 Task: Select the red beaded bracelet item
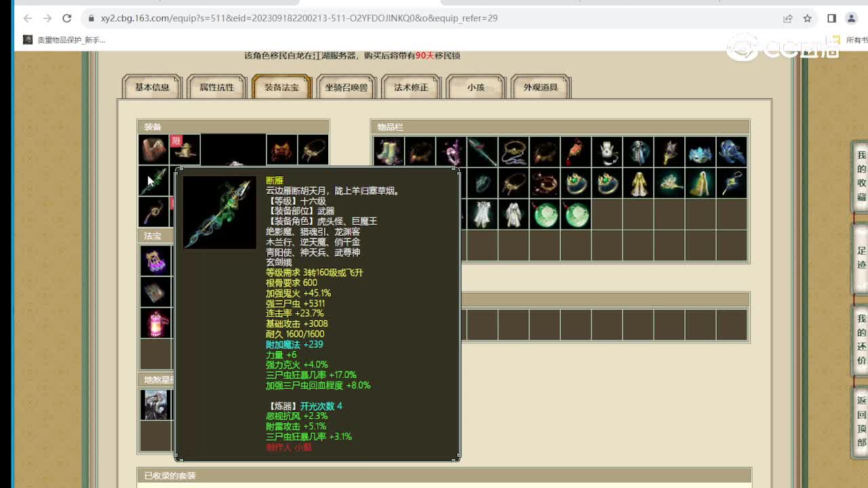point(545,183)
